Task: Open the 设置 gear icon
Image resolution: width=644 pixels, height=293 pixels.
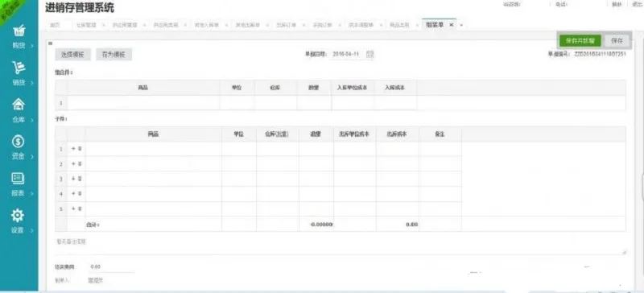Action: 18,216
